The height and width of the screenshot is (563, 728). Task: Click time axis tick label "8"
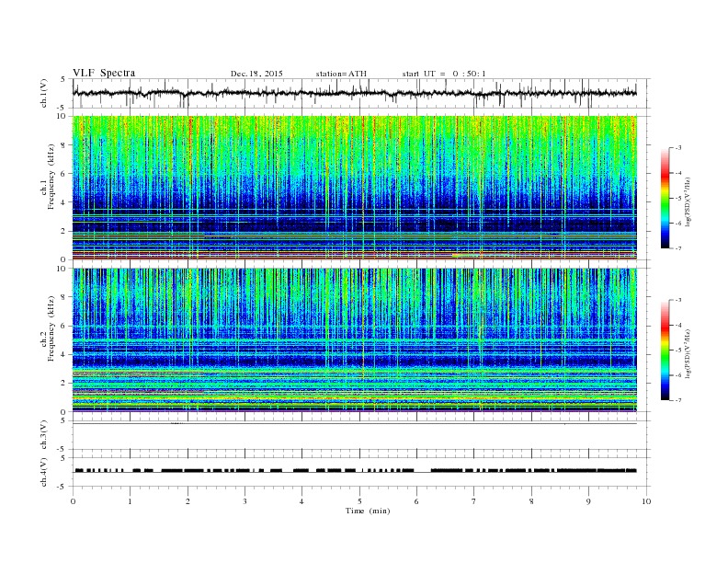(x=531, y=501)
